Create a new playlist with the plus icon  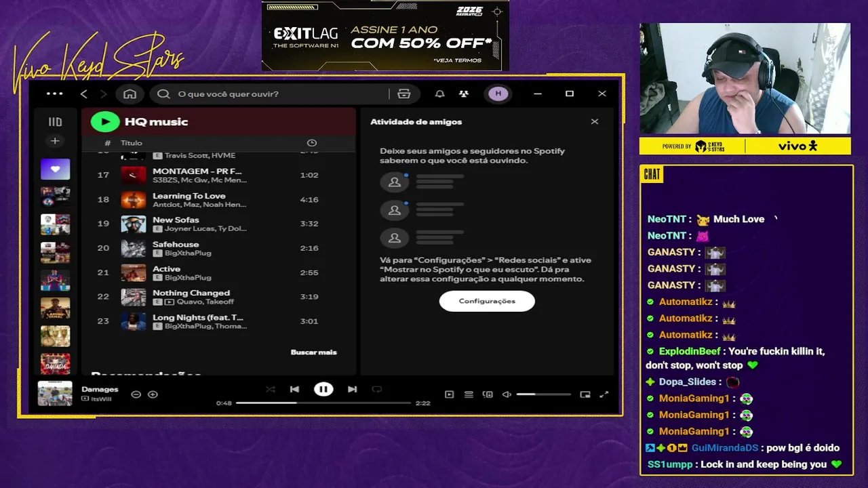click(55, 141)
